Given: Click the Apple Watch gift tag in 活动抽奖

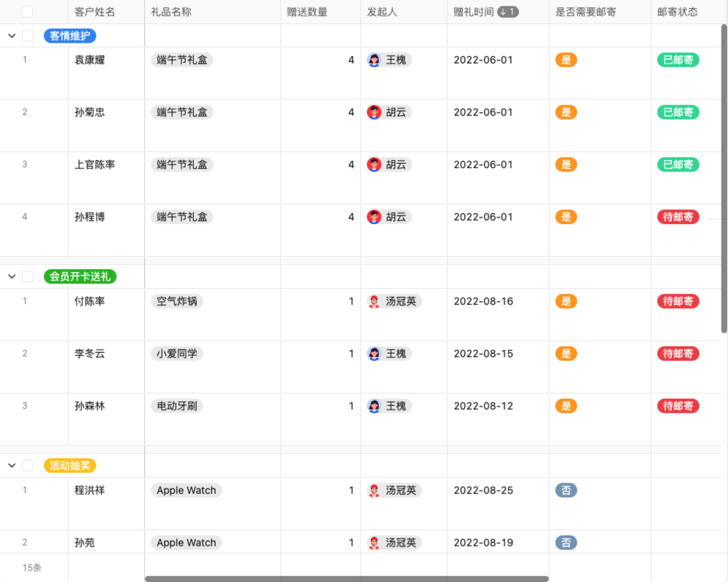Looking at the screenshot, I should (186, 490).
